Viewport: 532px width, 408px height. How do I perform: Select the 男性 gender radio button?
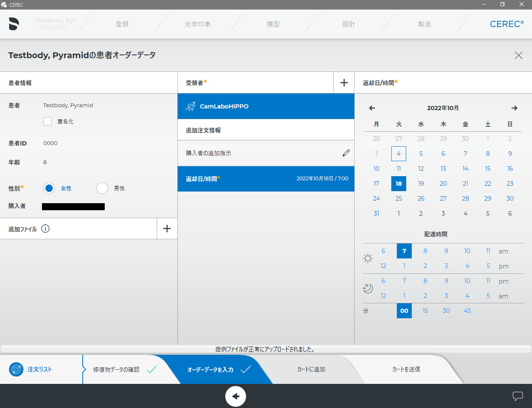102,188
